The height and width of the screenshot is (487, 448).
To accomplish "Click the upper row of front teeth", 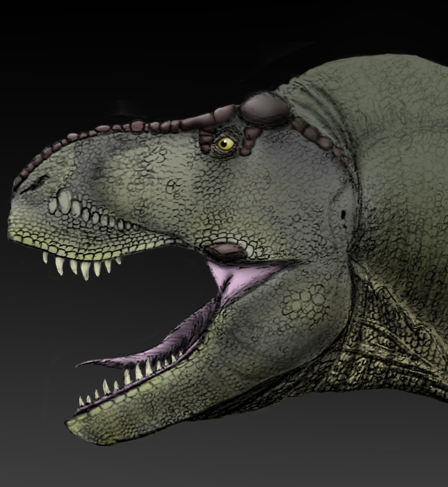I will pos(83,267).
